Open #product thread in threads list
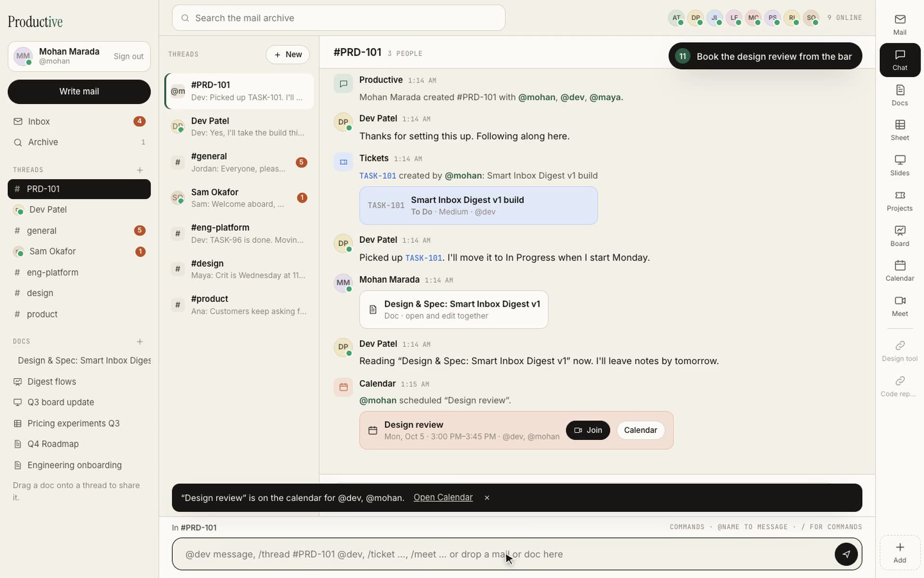 click(239, 305)
